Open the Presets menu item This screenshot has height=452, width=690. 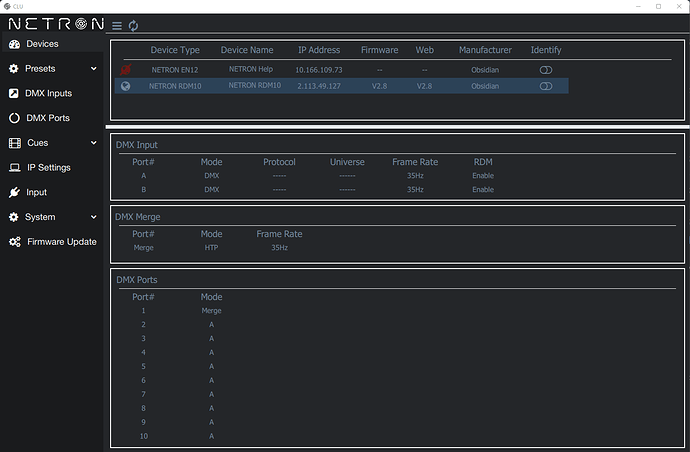pos(40,69)
